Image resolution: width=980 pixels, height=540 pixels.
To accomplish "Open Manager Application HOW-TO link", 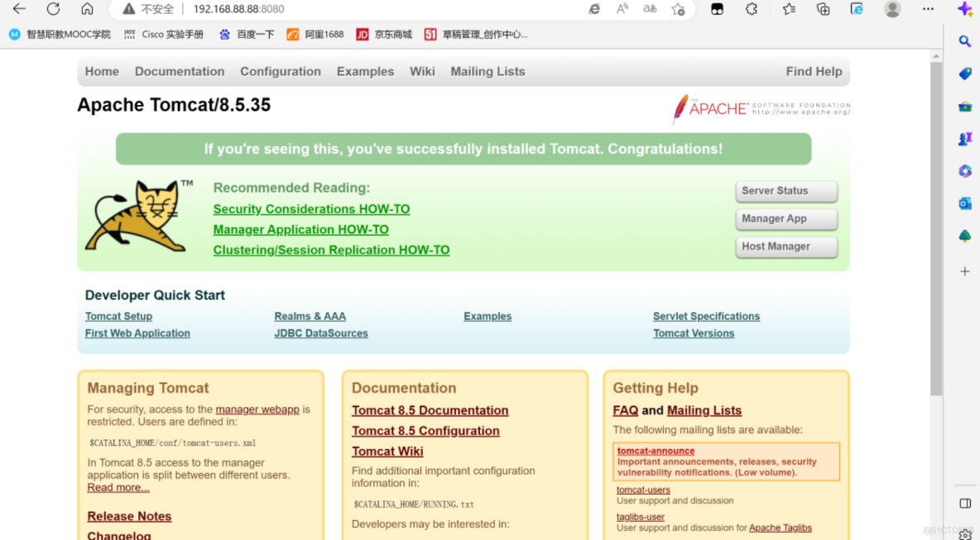I will [x=300, y=230].
